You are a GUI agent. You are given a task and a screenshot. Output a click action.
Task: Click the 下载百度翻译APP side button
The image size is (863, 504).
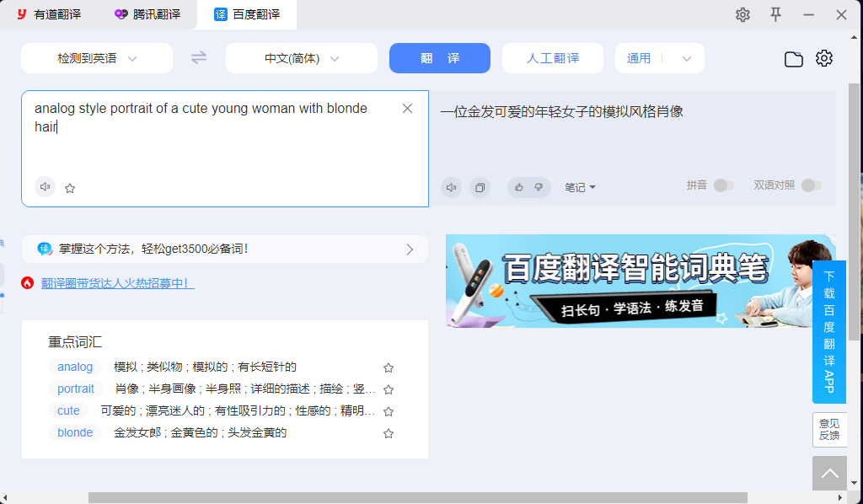tap(829, 332)
